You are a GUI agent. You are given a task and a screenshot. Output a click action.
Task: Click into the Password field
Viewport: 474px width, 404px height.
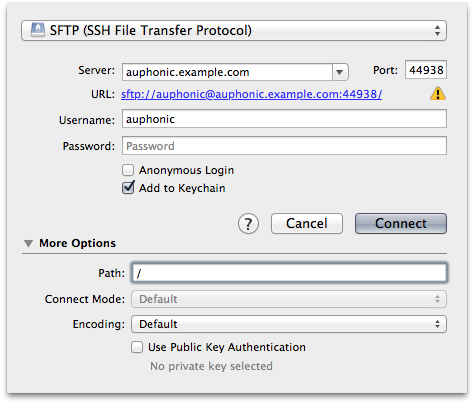click(284, 146)
